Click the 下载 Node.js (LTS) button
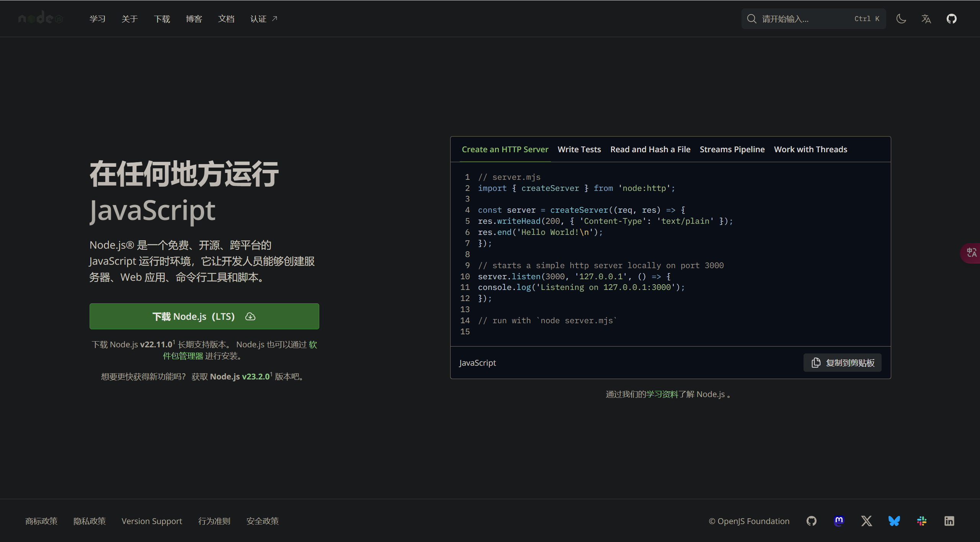The height and width of the screenshot is (542, 980). (x=204, y=316)
